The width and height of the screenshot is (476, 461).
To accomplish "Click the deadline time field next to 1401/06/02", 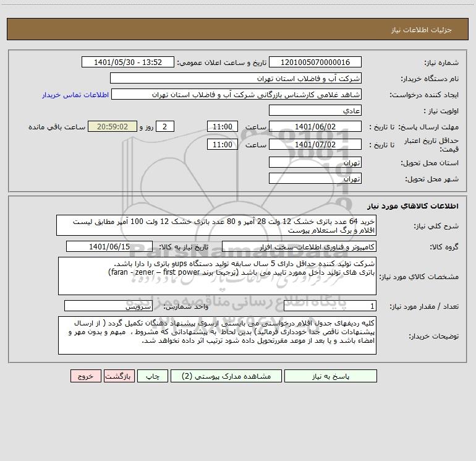I will click(x=222, y=126).
